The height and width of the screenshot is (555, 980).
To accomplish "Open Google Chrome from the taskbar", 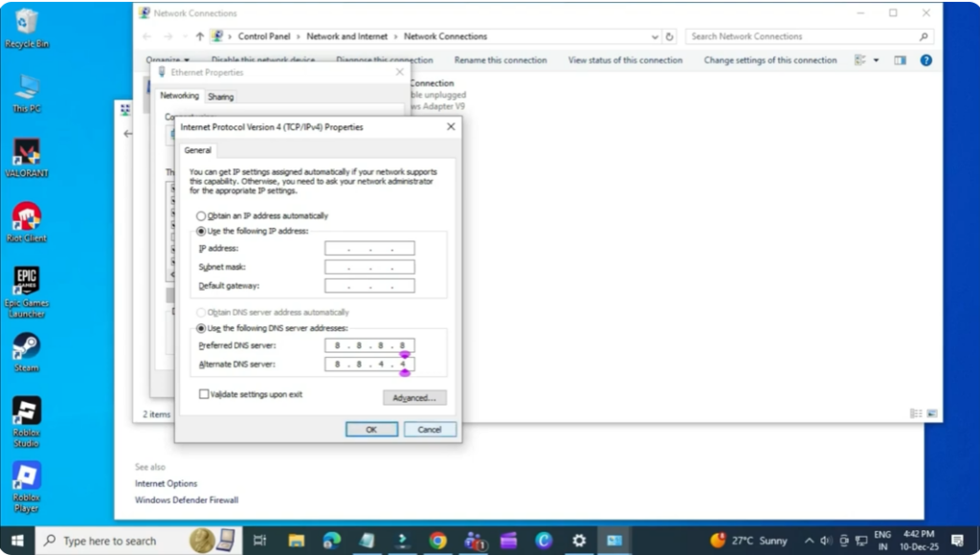I will coord(438,541).
